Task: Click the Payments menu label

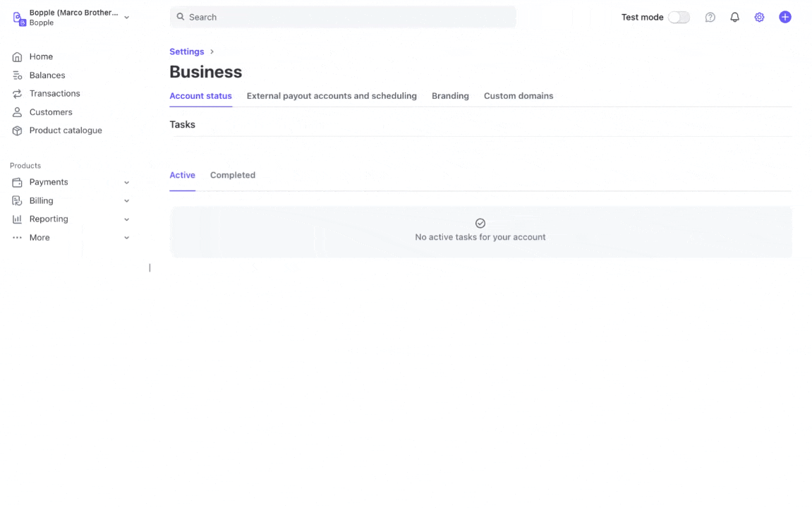Action: pos(49,182)
